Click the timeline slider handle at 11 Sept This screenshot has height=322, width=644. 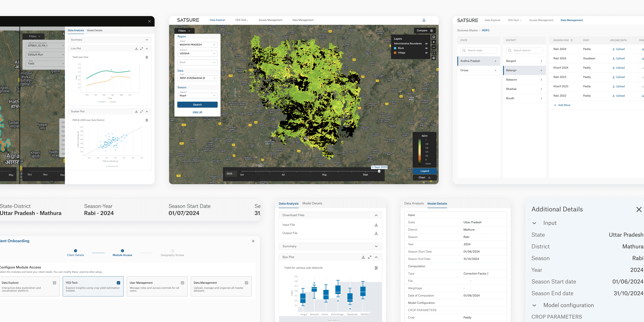tap(379, 171)
